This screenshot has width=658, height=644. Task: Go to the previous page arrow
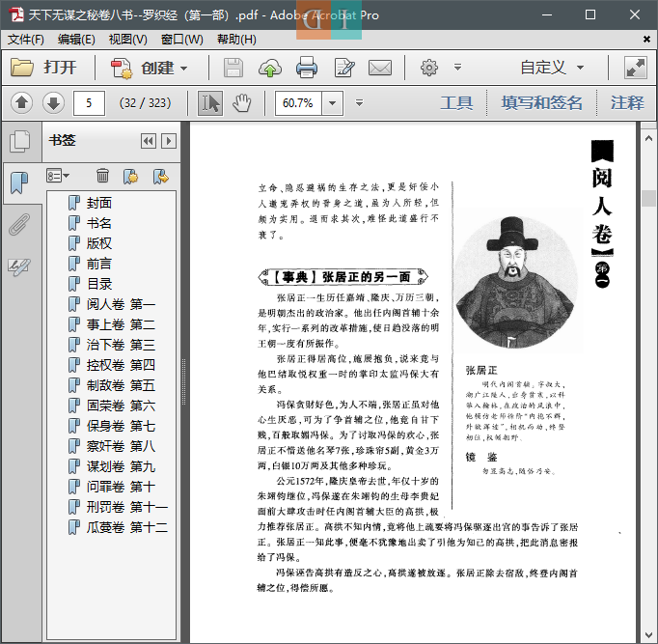[x=22, y=103]
